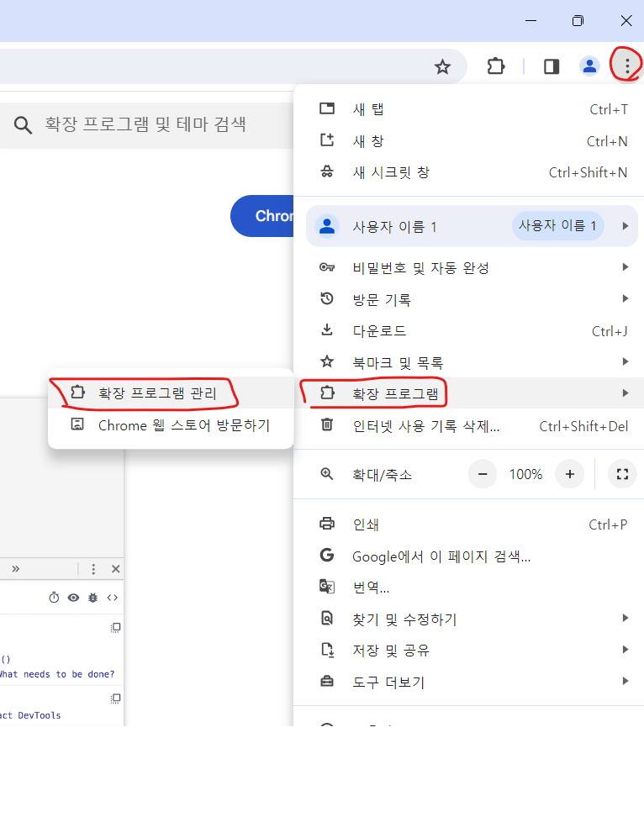Select 새 탭 menu item

click(x=469, y=109)
